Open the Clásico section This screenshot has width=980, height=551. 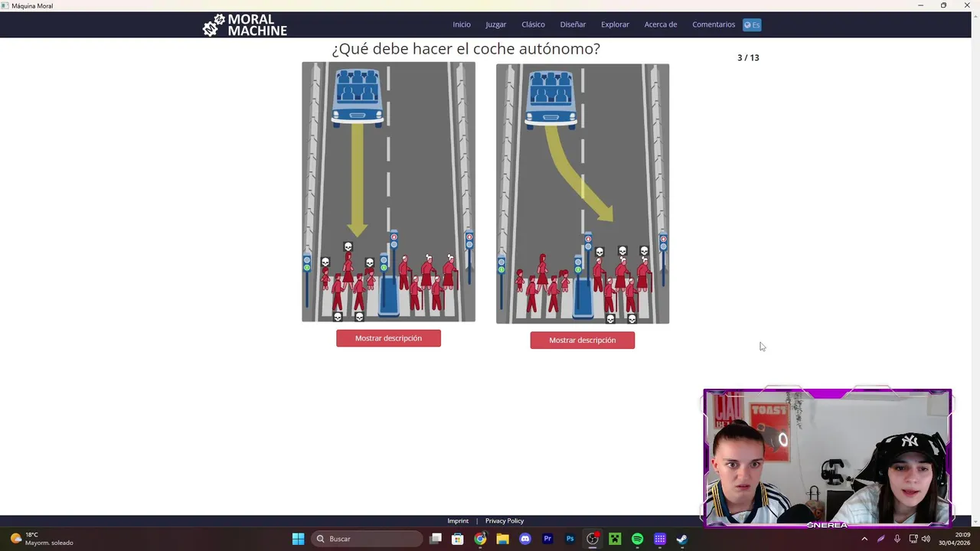coord(533,24)
